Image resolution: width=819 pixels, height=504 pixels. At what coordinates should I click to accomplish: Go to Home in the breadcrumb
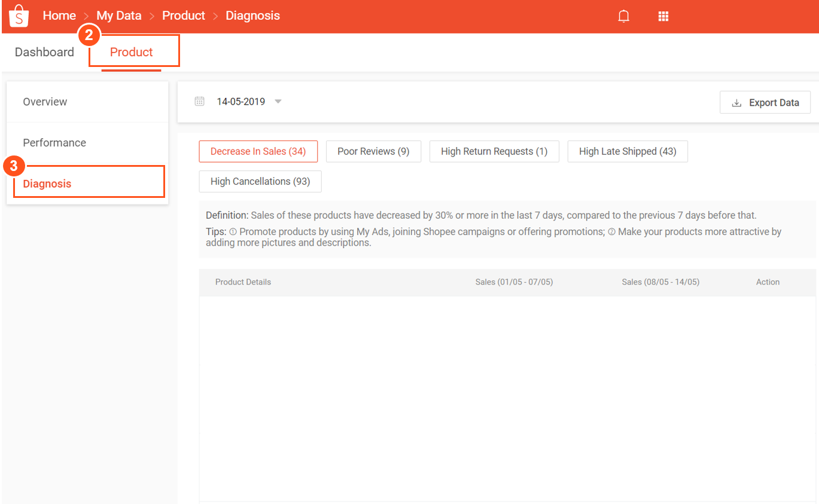pos(59,16)
